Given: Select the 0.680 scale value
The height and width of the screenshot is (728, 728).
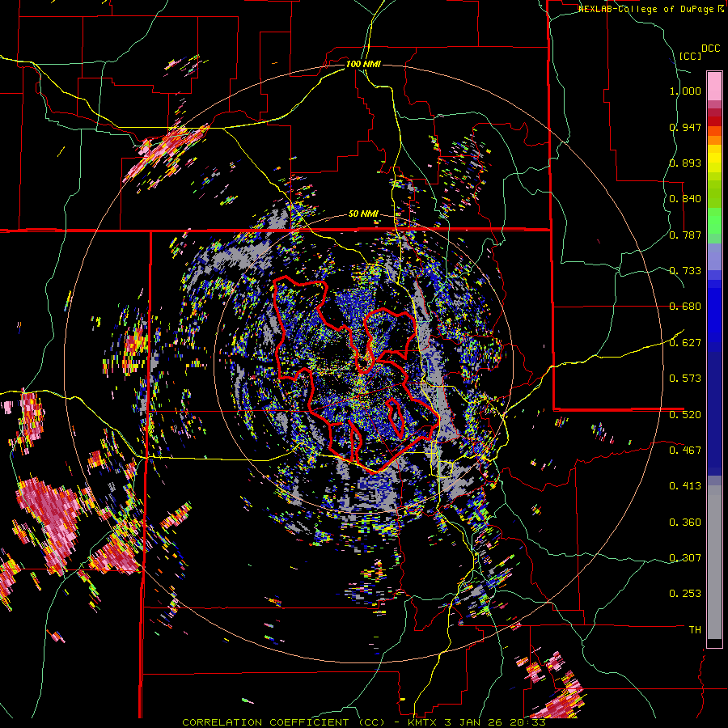Looking at the screenshot, I should (x=685, y=307).
